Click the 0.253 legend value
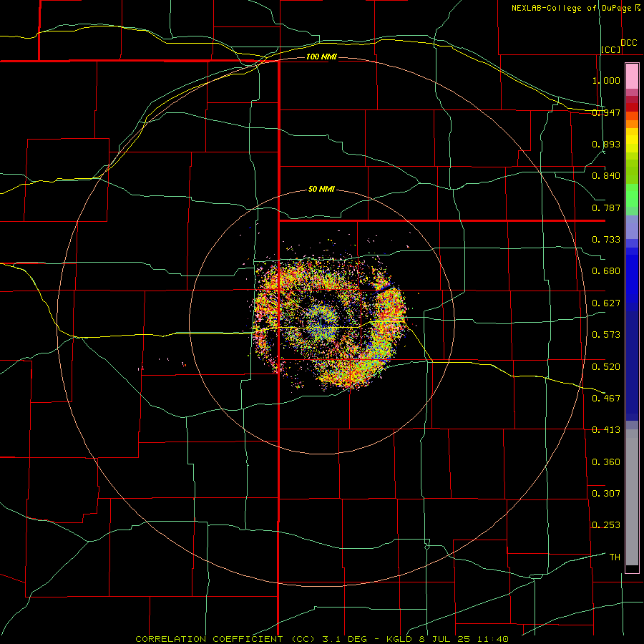 click(606, 525)
